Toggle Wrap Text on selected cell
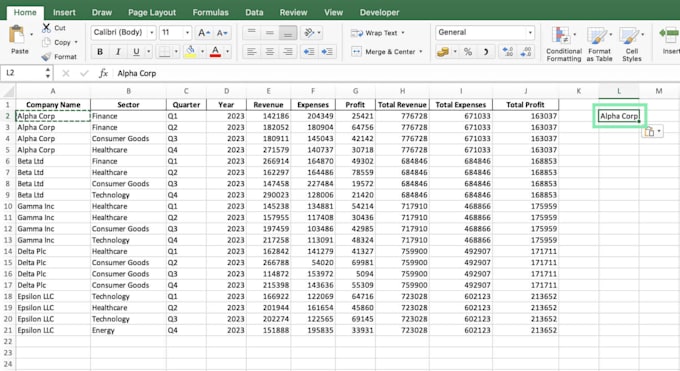 tap(377, 33)
